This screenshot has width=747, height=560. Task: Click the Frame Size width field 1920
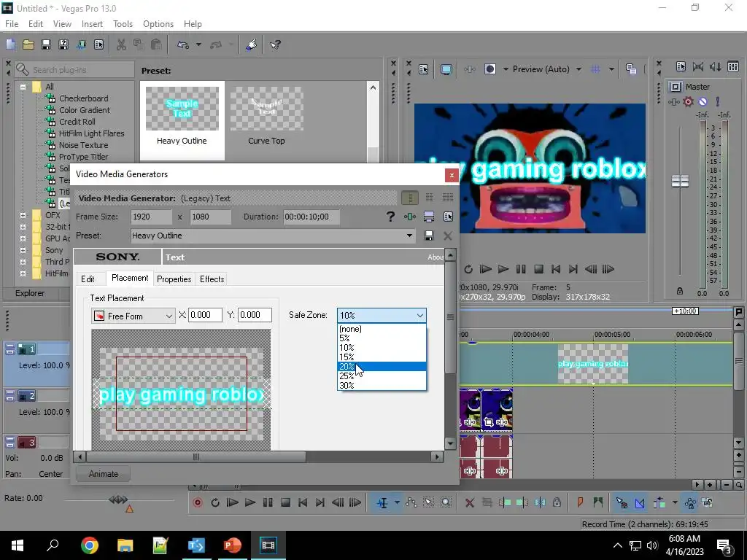tap(151, 217)
